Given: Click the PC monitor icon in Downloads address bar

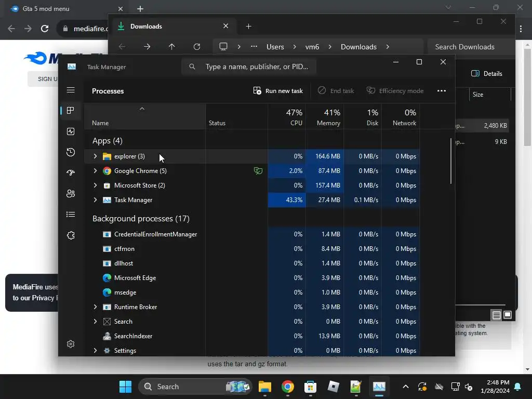Looking at the screenshot, I should coord(223,47).
